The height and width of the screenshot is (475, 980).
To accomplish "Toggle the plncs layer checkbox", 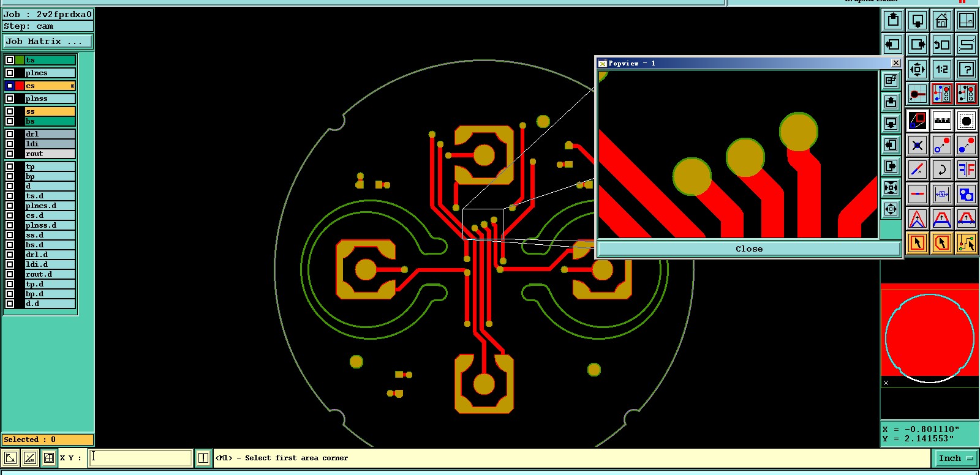I will [x=10, y=73].
